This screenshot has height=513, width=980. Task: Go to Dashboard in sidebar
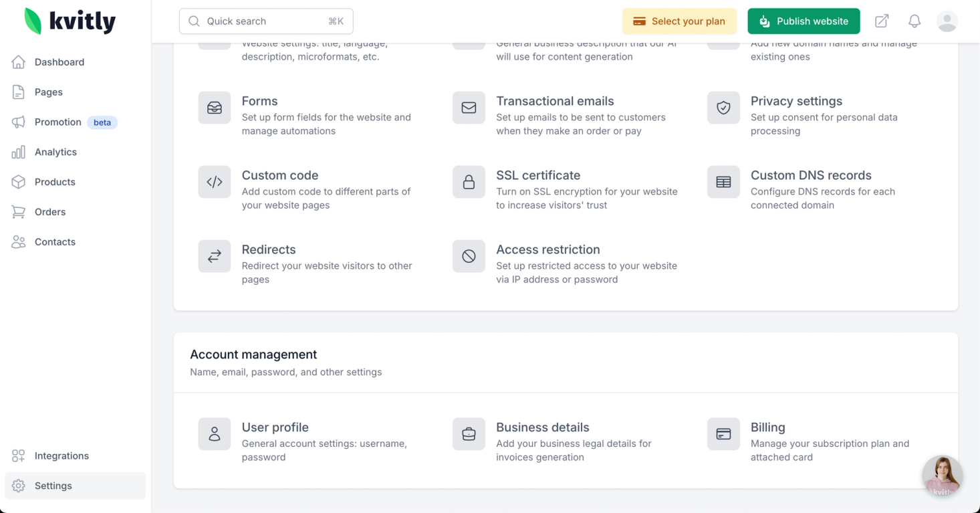[59, 62]
